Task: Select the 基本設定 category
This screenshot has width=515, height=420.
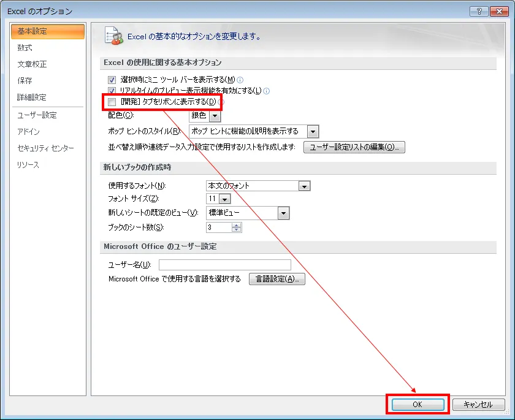Action: pyautogui.click(x=48, y=31)
